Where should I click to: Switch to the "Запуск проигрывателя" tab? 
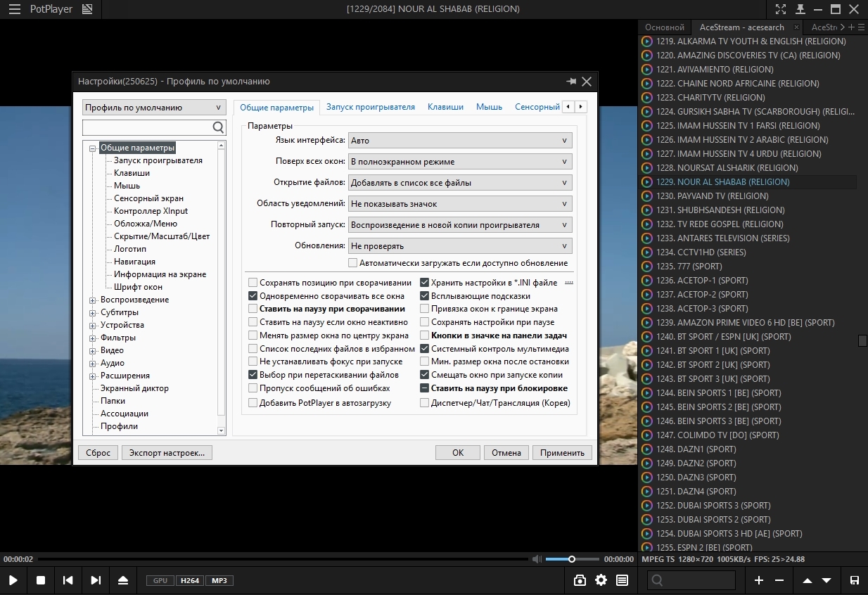point(370,107)
